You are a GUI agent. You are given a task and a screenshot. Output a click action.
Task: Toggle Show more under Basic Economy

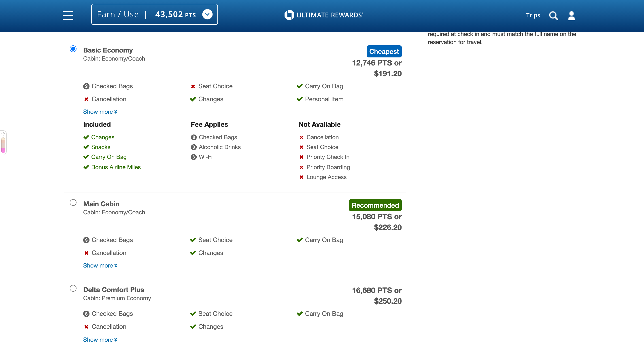(x=100, y=112)
